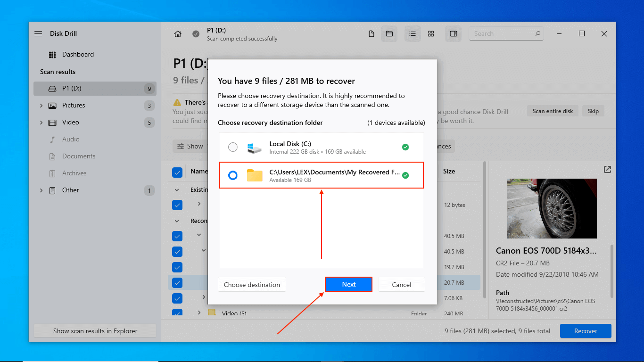Image resolution: width=644 pixels, height=362 pixels.
Task: Switch to folder view icon in toolbar
Action: pyautogui.click(x=389, y=34)
